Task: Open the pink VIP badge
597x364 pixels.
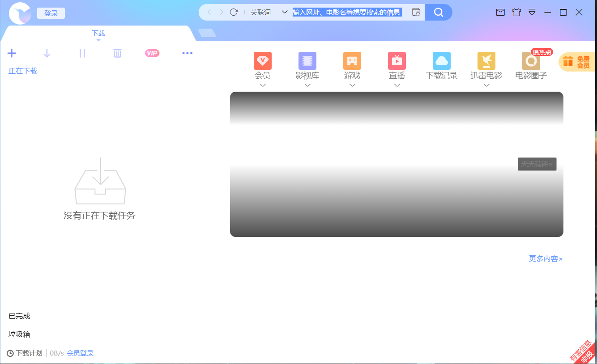Action: [152, 53]
